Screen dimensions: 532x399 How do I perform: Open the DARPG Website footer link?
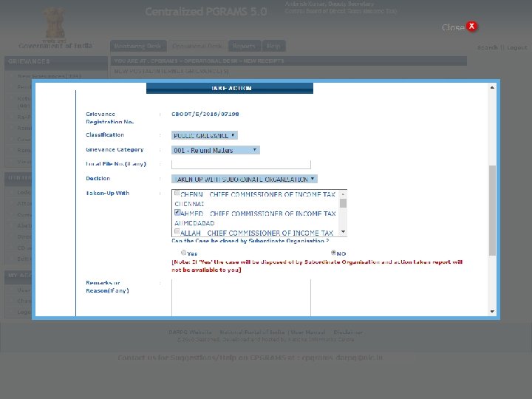[x=190, y=332]
